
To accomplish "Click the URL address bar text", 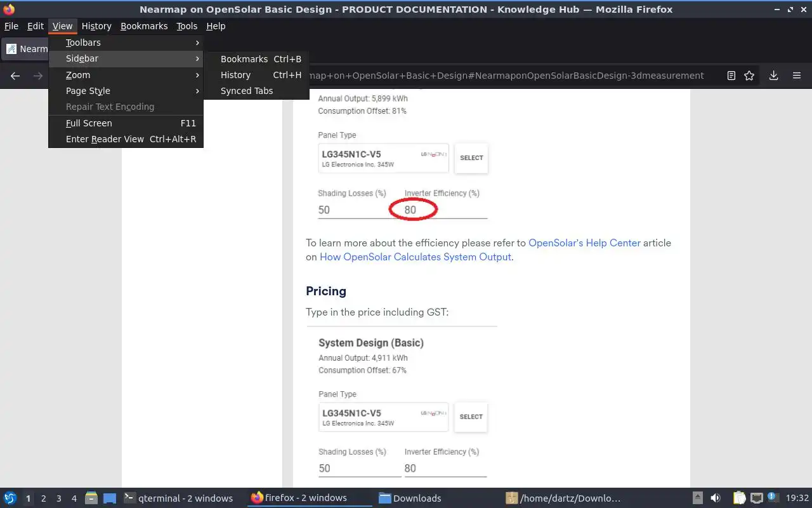I will click(506, 76).
